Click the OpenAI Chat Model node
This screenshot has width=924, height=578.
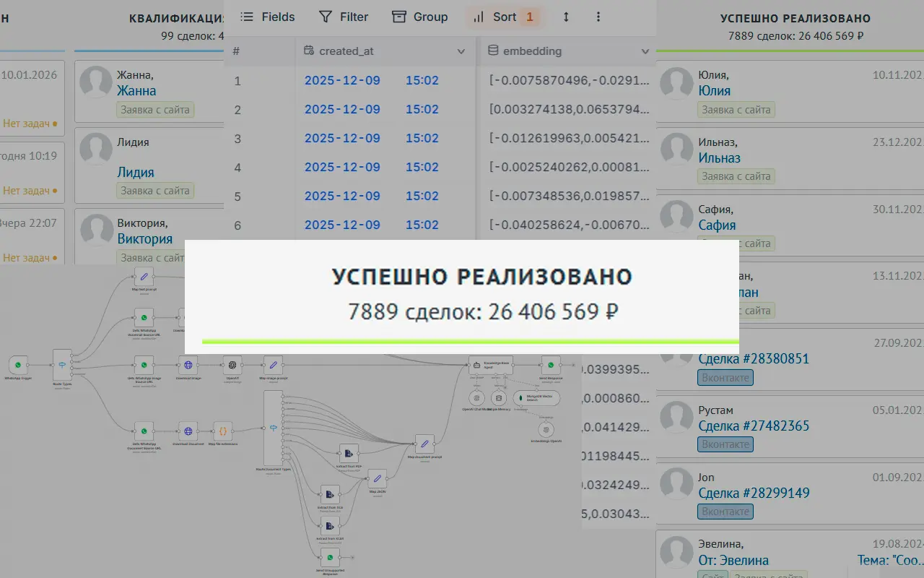point(477,398)
